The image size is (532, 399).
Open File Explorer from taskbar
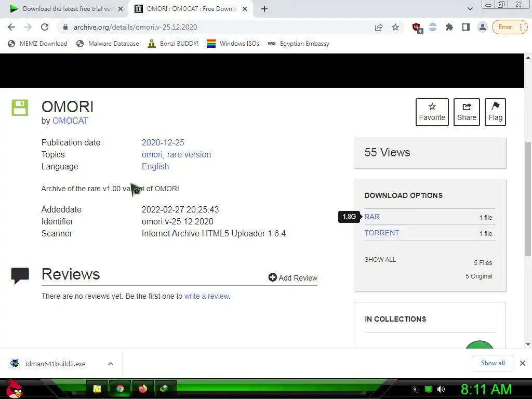[x=97, y=389]
